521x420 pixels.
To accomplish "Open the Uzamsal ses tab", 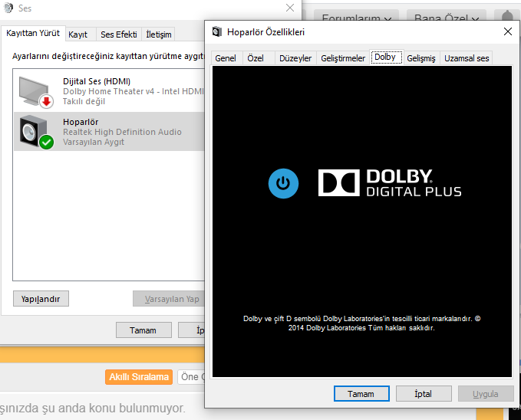I will pos(466,58).
